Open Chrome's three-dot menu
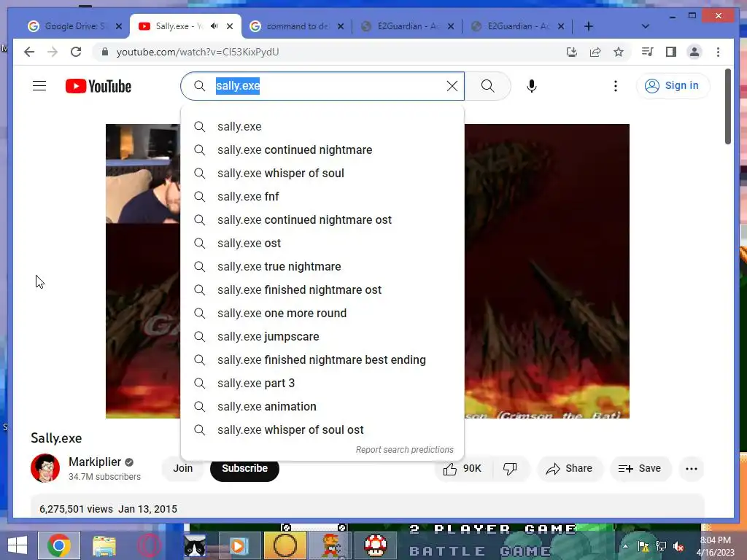Screen dimensions: 747x560 718,52
